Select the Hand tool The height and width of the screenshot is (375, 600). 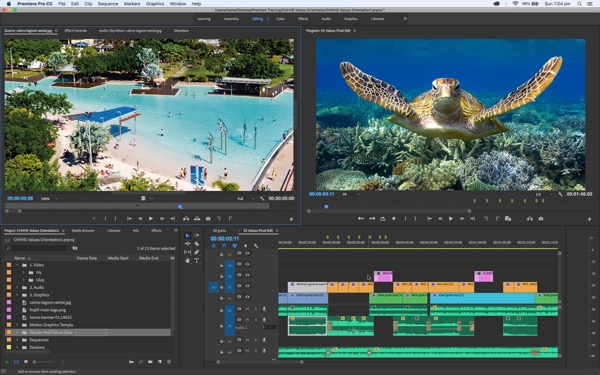click(188, 261)
